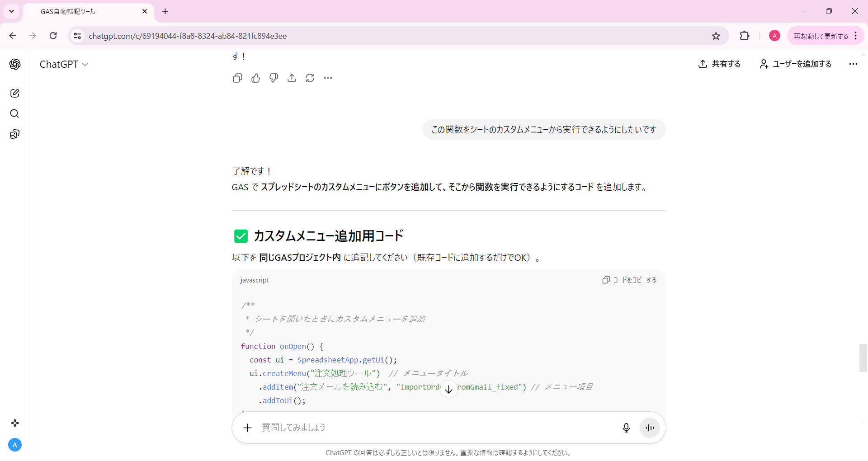Regenerate the ChatGPT response
868x461 pixels.
pos(310,78)
